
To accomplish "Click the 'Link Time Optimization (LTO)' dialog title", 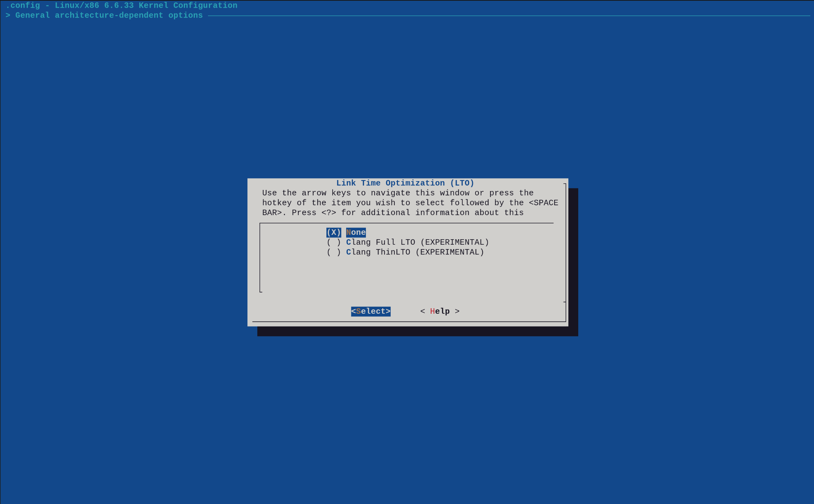I will click(405, 183).
